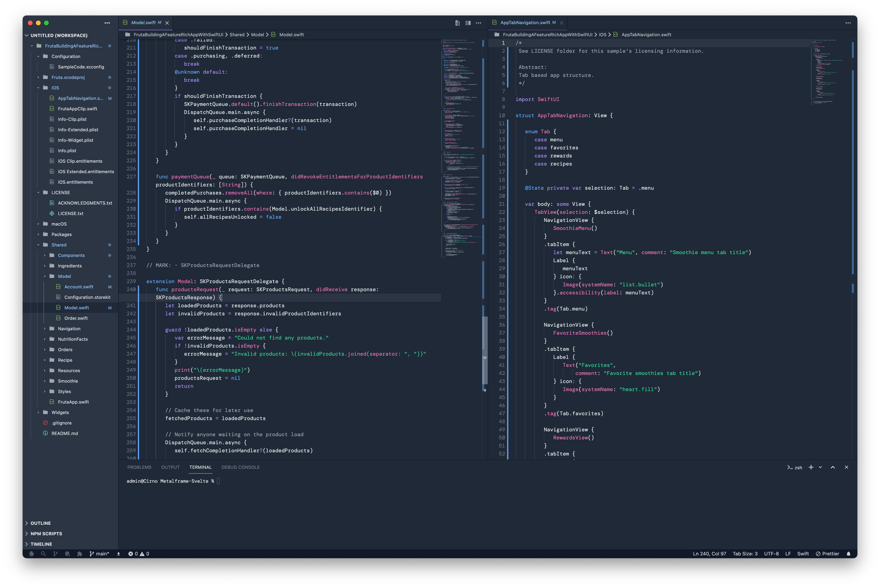
Task: Click the errors and warnings counter
Action: 139,554
